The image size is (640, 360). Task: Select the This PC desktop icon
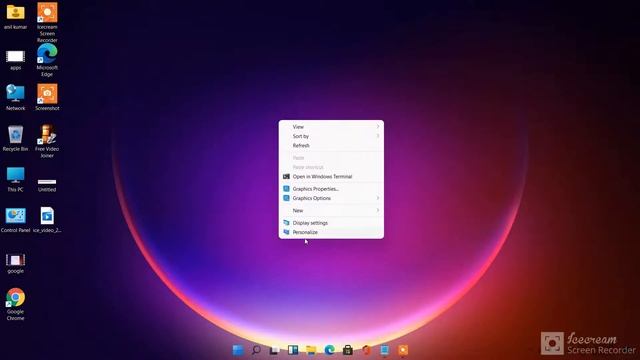click(16, 179)
